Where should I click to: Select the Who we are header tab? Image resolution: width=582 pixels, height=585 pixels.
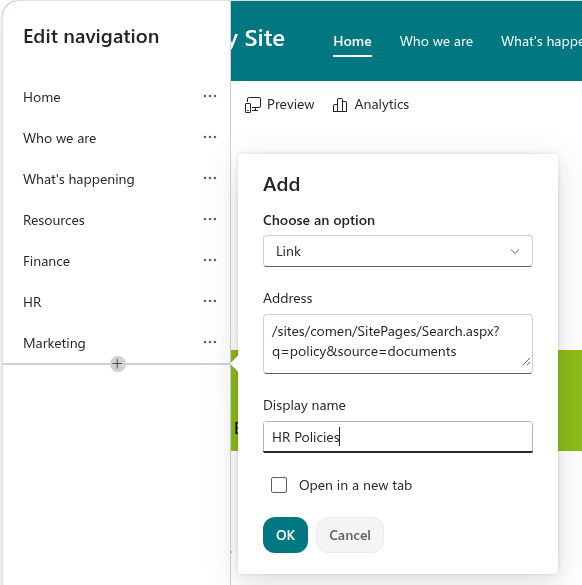[436, 41]
